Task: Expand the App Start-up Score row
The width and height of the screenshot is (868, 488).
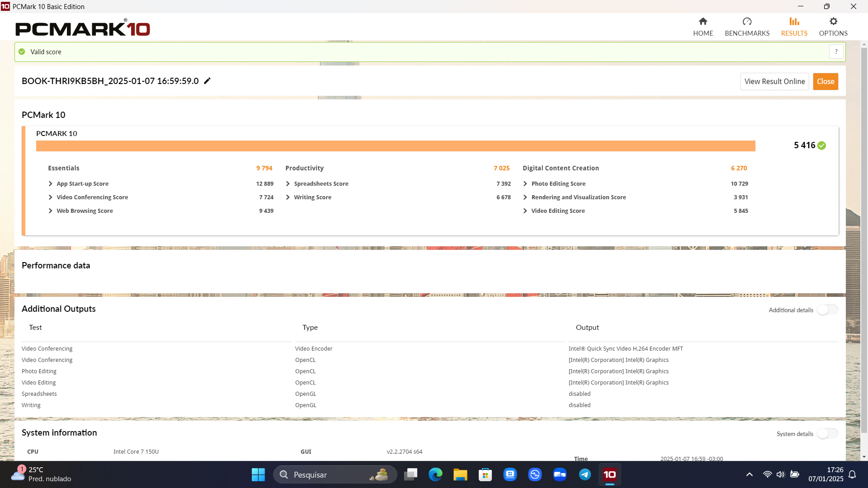Action: pyautogui.click(x=51, y=184)
